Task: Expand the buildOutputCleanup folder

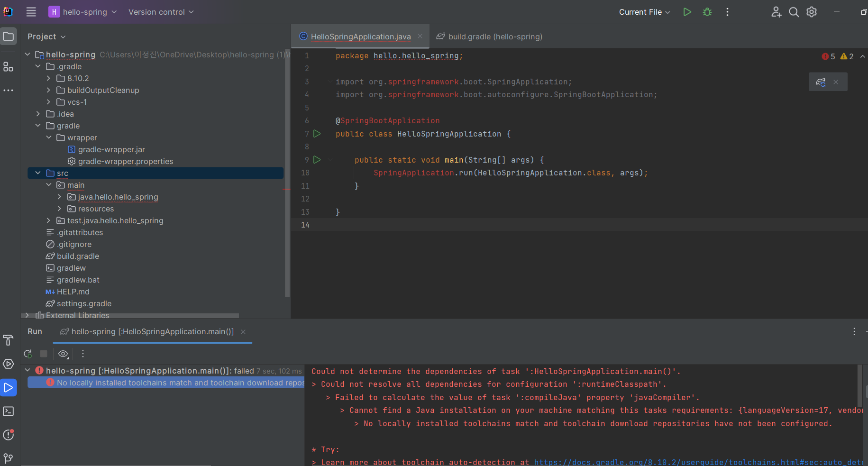Action: click(x=48, y=90)
